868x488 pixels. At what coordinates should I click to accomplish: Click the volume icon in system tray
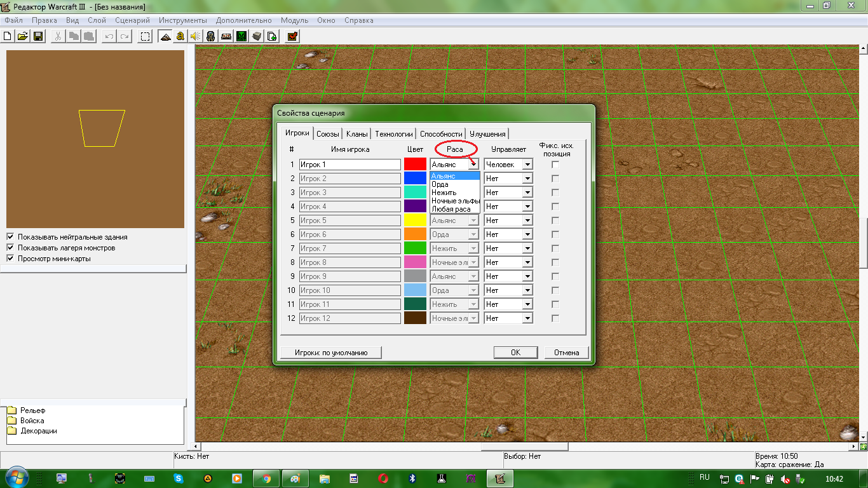[x=785, y=479]
